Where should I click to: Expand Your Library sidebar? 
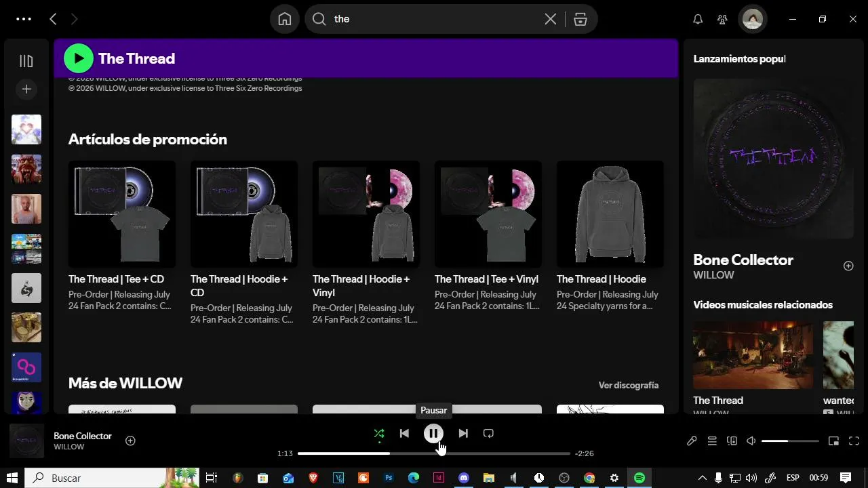pos(26,61)
